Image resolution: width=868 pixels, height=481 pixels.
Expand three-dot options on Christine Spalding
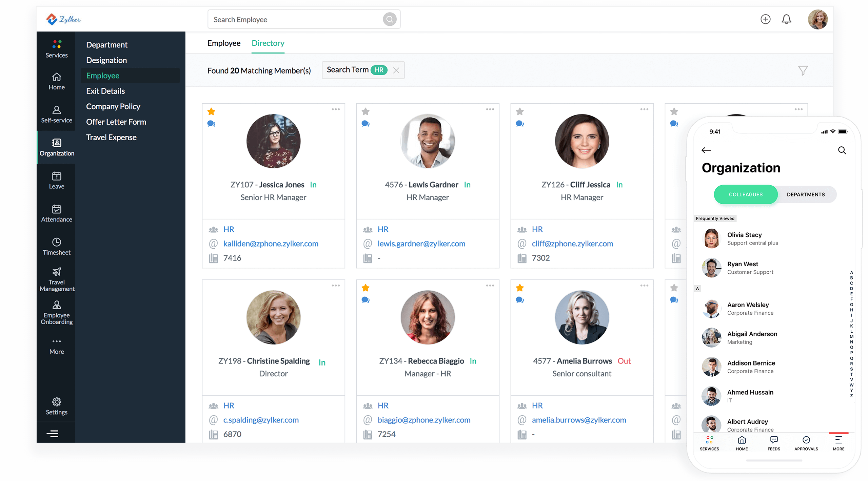coord(336,286)
